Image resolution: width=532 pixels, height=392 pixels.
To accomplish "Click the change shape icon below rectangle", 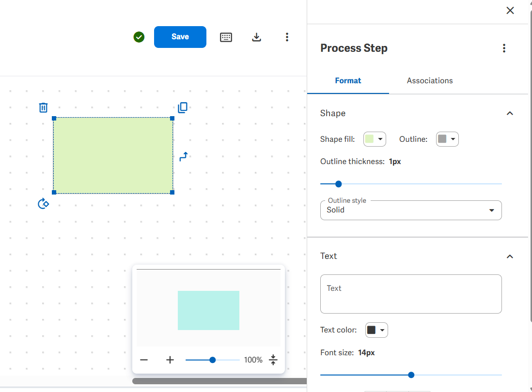I will (x=44, y=204).
